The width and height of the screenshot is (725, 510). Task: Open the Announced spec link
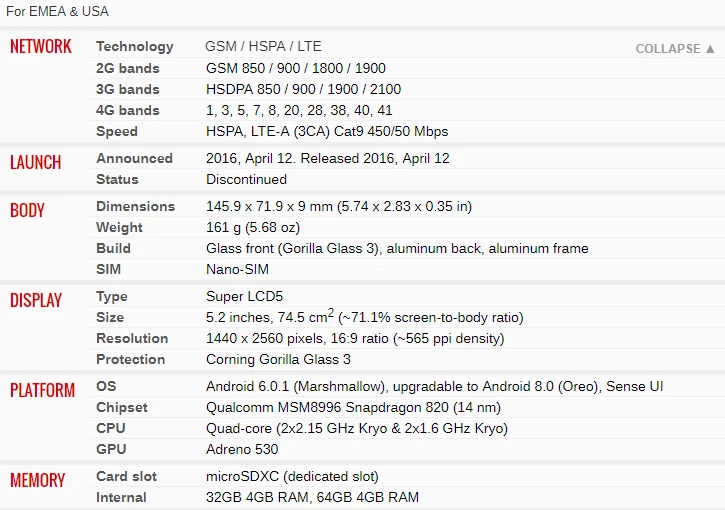(x=134, y=158)
